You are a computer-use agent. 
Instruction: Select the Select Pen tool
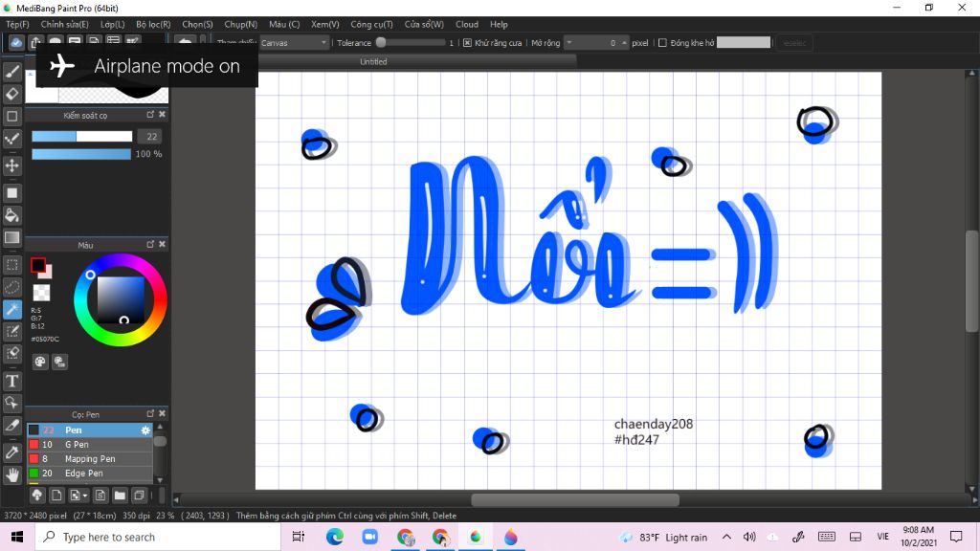pos(11,331)
